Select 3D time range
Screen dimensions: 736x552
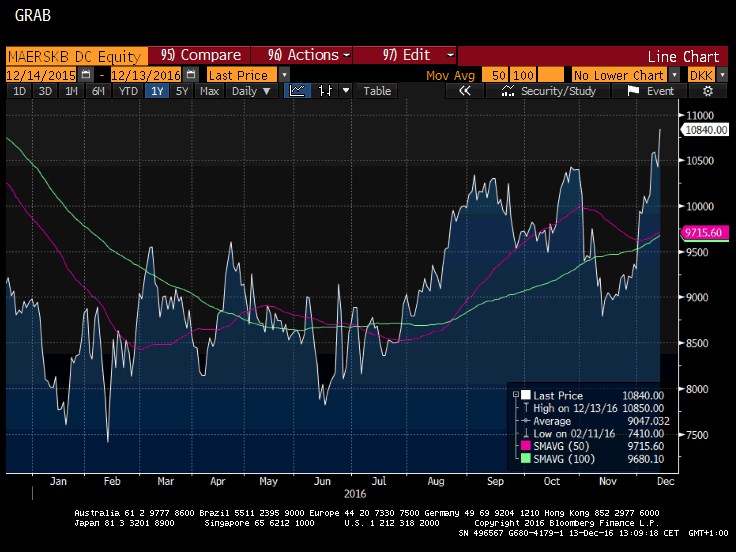tap(45, 91)
